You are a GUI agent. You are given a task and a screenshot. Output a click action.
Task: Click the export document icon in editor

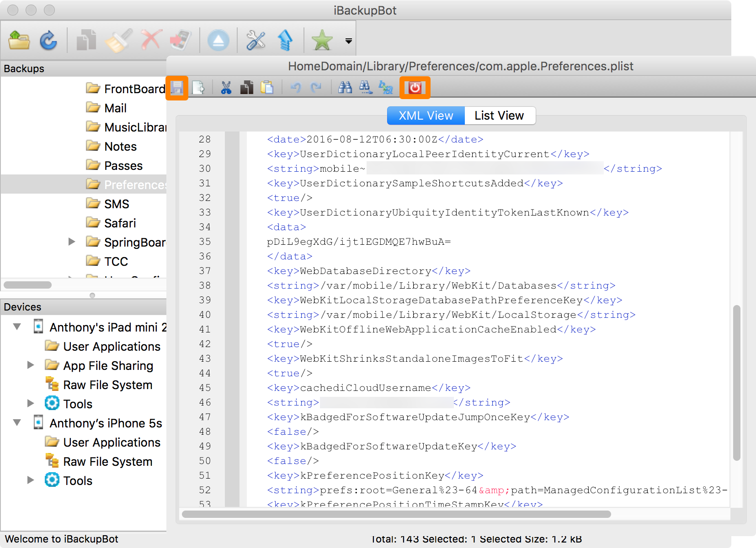point(198,88)
